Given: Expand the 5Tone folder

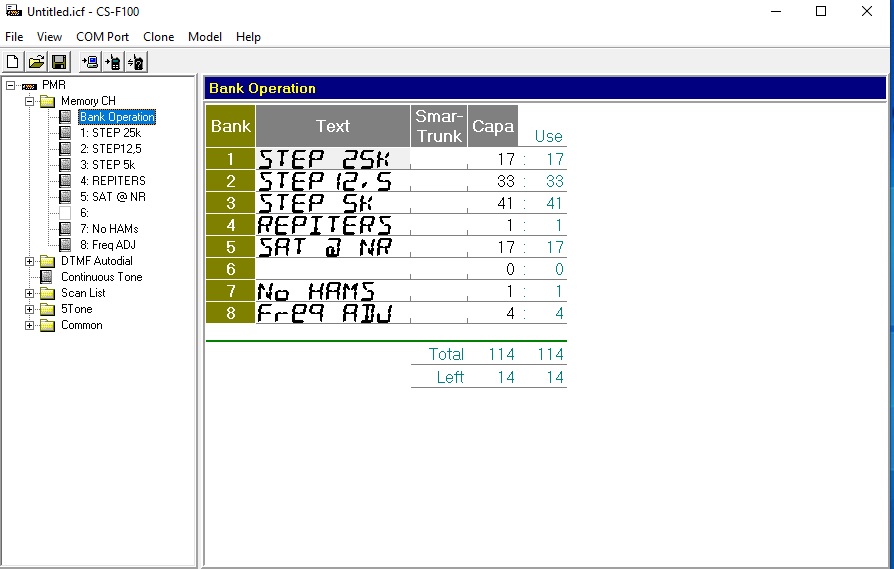Looking at the screenshot, I should tap(30, 309).
